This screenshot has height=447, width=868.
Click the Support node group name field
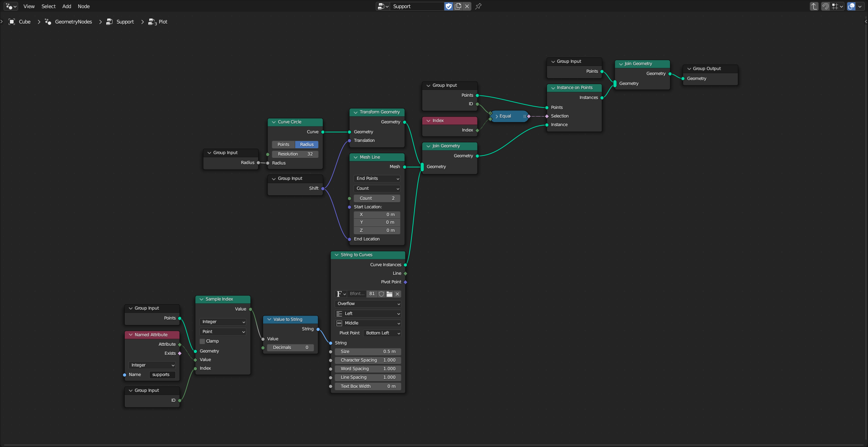[417, 6]
